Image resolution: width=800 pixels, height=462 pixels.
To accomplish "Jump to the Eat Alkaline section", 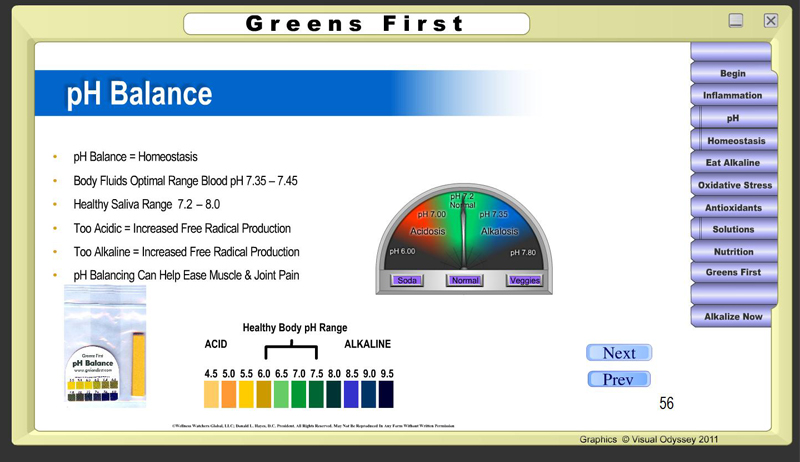I will 732,163.
